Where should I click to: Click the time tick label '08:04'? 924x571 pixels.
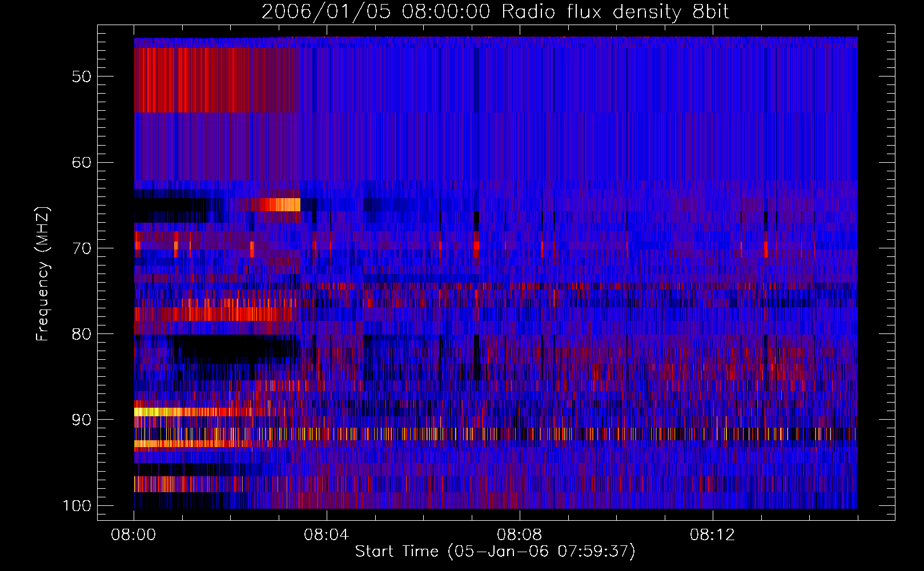click(327, 535)
